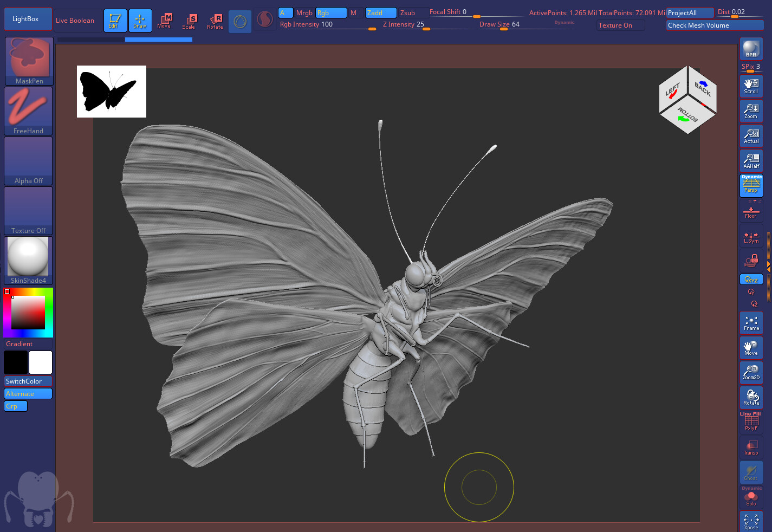
Task: Click the Xpose icon
Action: [751, 521]
